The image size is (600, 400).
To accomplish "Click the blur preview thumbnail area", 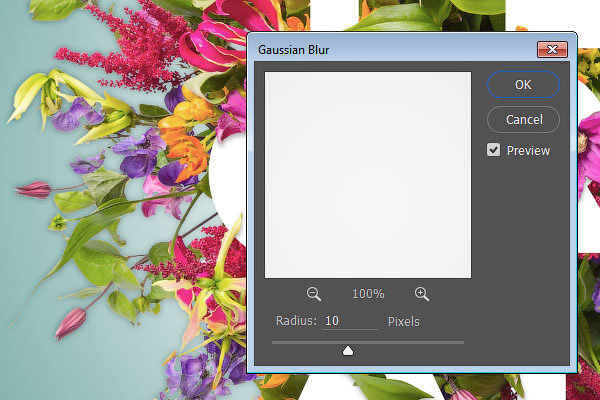I will click(x=368, y=175).
